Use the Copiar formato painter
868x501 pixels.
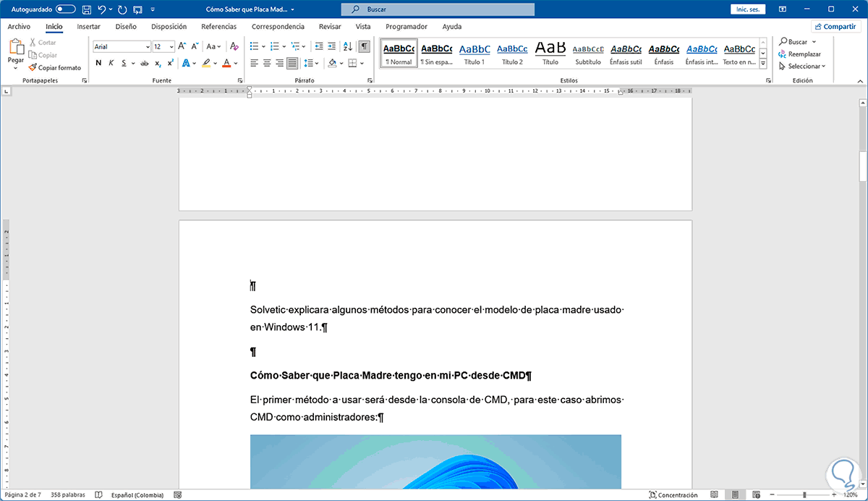[55, 67]
